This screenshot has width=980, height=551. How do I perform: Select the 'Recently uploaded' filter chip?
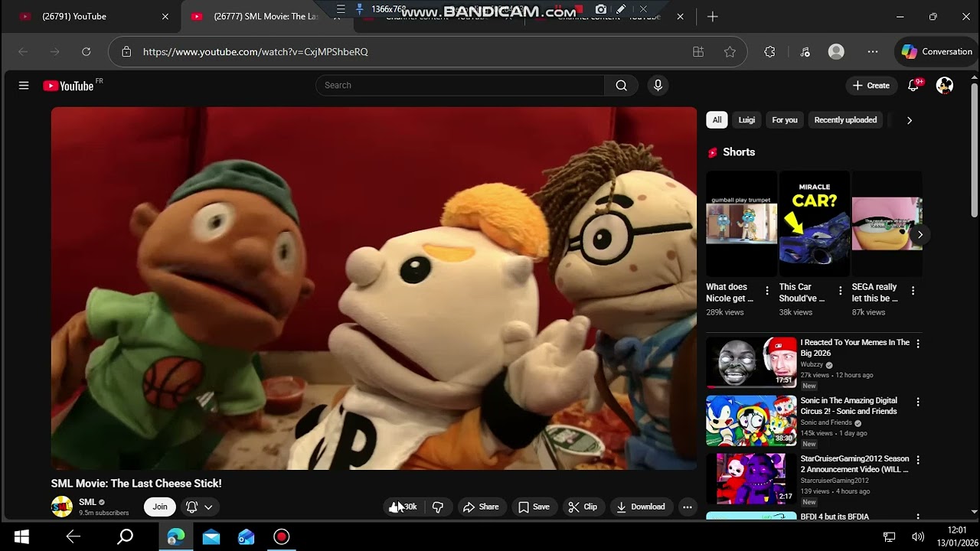845,120
